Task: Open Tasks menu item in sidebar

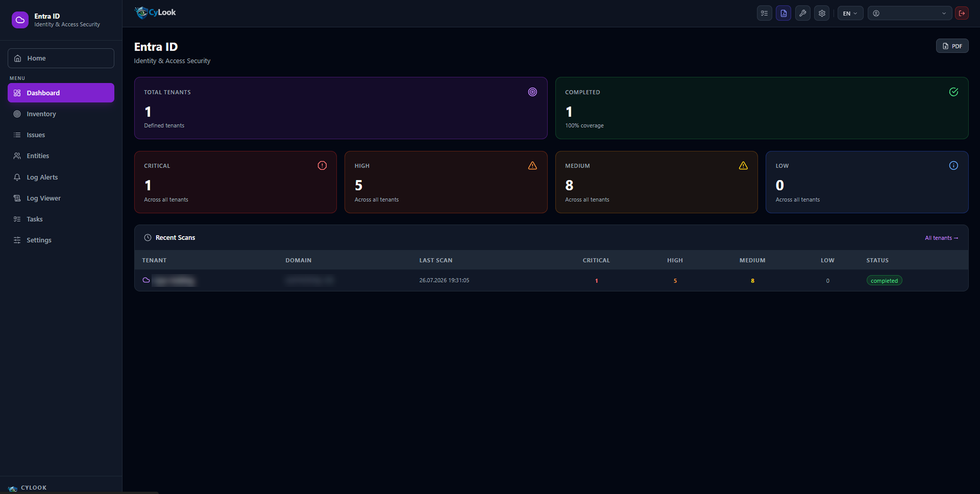Action: click(61, 219)
